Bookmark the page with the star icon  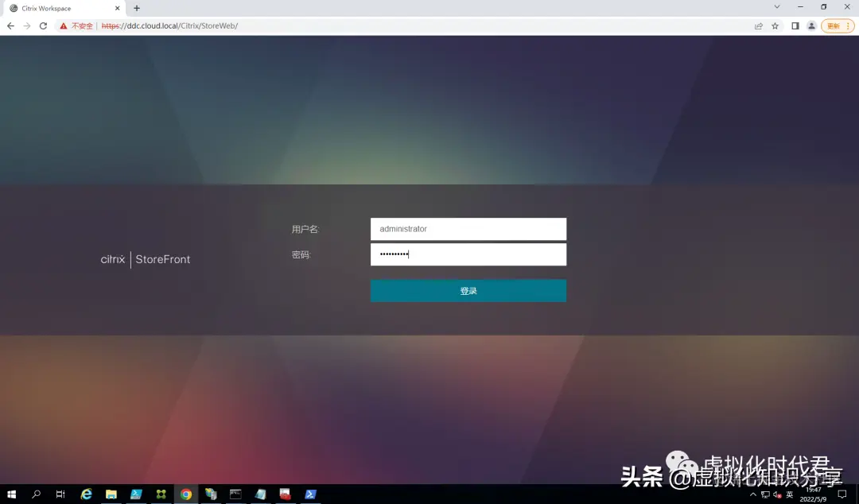(775, 25)
